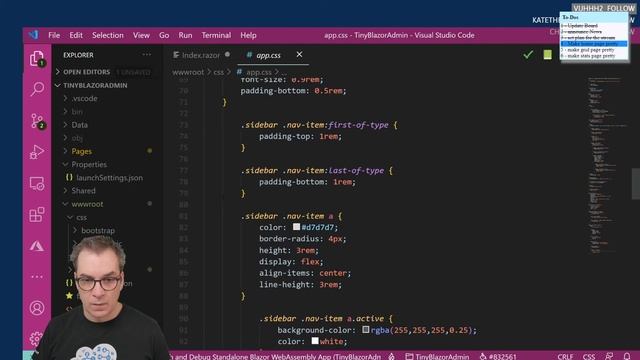Image resolution: width=640 pixels, height=360 pixels.
Task: Open the Run menu
Action: pos(185,35)
